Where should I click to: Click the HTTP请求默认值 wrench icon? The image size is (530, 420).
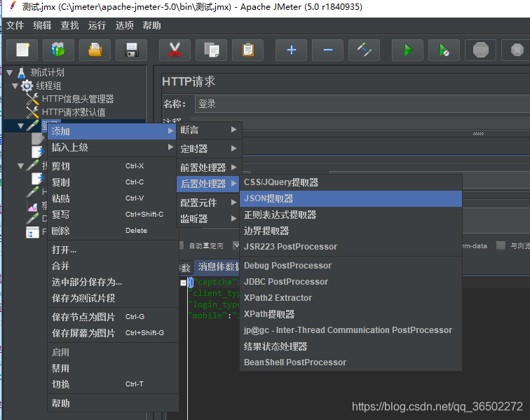[x=32, y=112]
